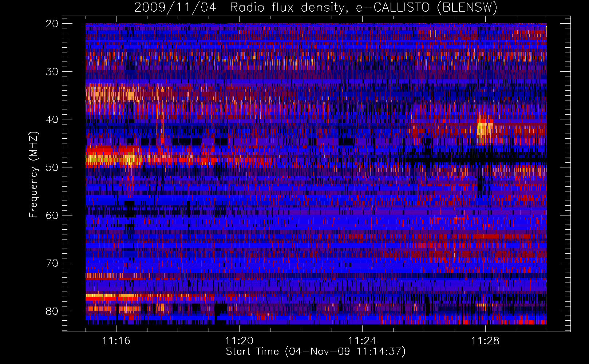Viewport: 589px width, 364px height.
Task: Select the 'Frequency (MHZ)' y-axis label
Action: pyautogui.click(x=33, y=175)
